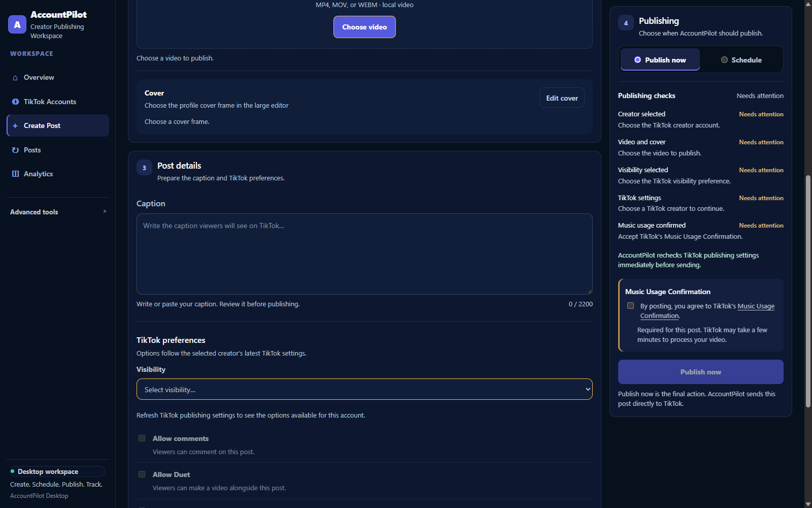812x508 pixels.
Task: Click the caption resize handle corner
Action: tap(589, 291)
